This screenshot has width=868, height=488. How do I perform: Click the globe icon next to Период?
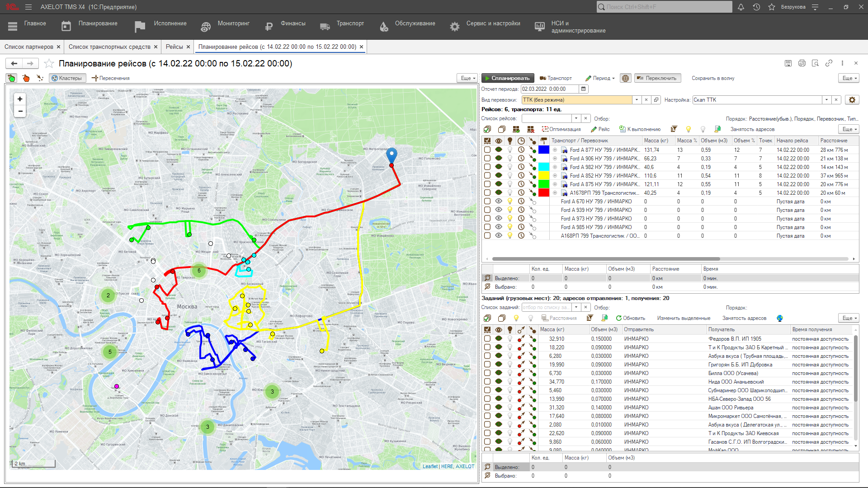click(625, 78)
